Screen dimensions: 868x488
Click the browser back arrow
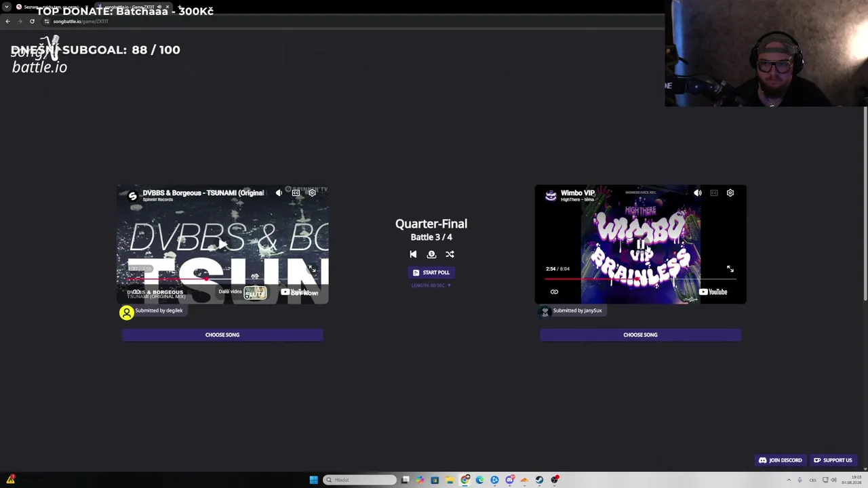7,21
